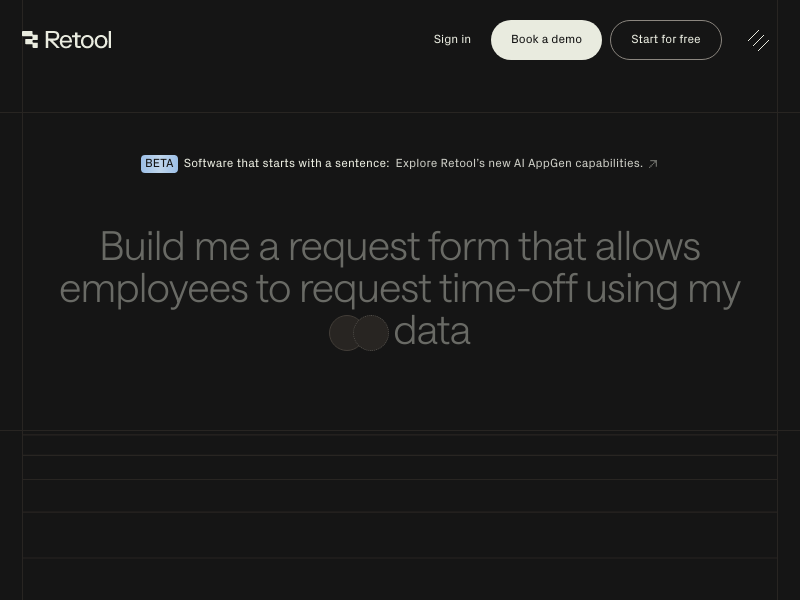The height and width of the screenshot is (600, 800).
Task: Click the empty header area between logo and Sign in
Action: pos(270,40)
